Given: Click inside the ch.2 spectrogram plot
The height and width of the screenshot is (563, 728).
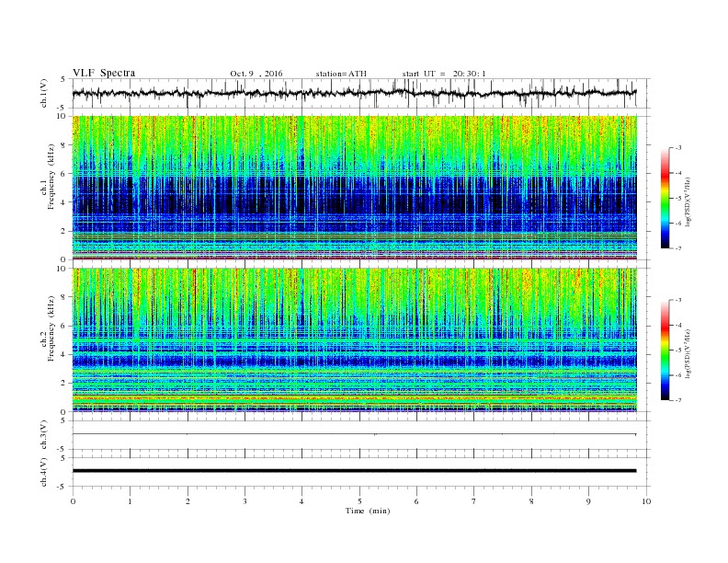Looking at the screenshot, I should point(354,339).
